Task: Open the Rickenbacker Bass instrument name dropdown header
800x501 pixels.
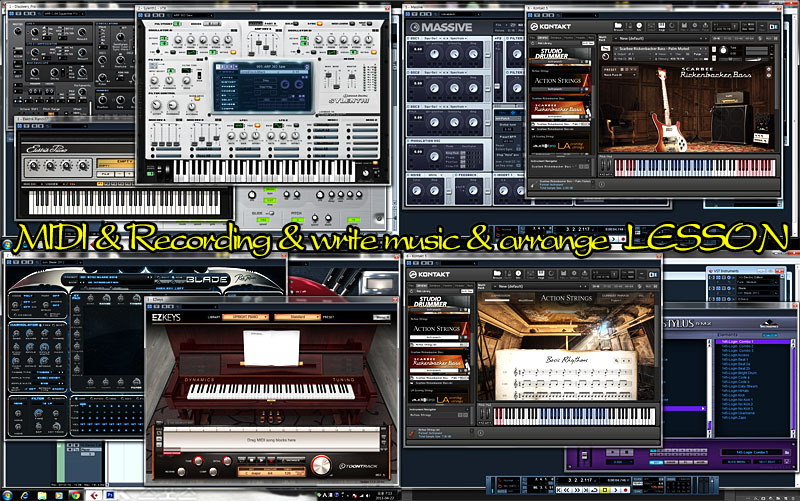Action: pyautogui.click(x=661, y=48)
